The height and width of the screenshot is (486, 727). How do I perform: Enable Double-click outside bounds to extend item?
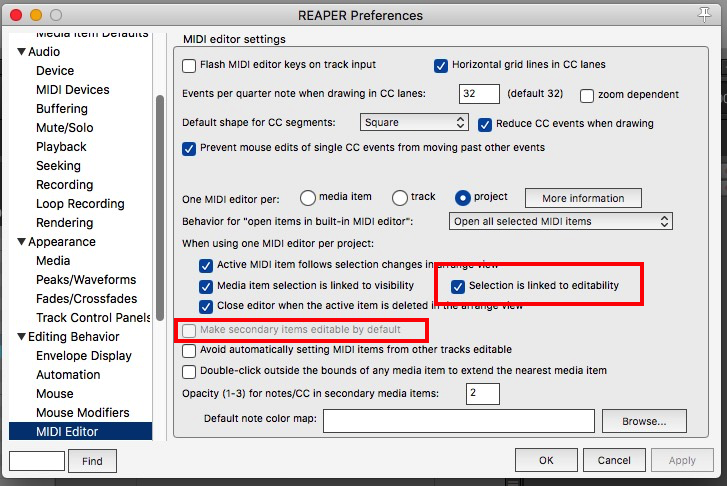pos(189,371)
